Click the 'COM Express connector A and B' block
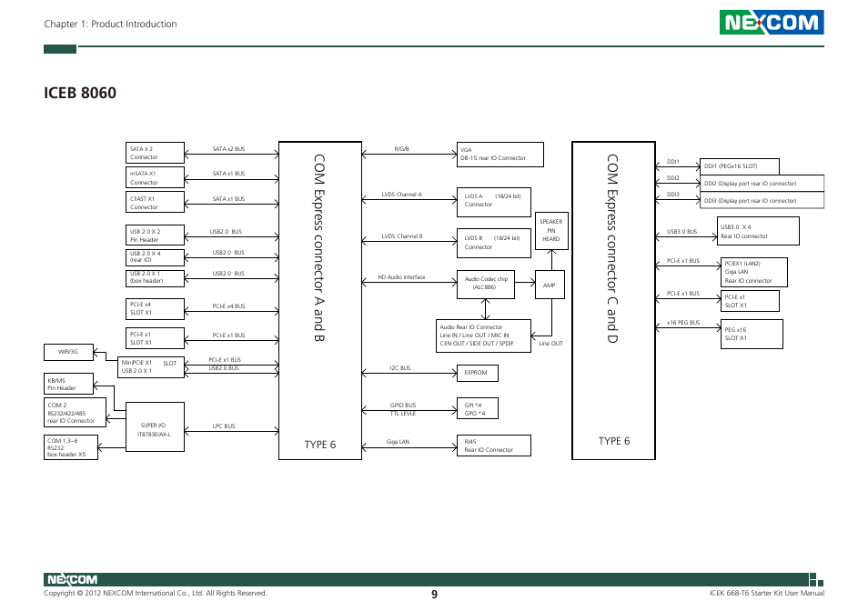The width and height of the screenshot is (868, 611). (320, 300)
